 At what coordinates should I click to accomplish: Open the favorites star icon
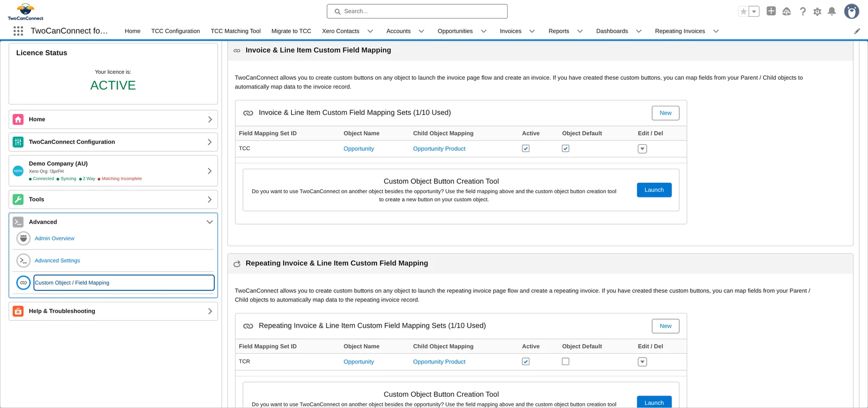click(744, 11)
